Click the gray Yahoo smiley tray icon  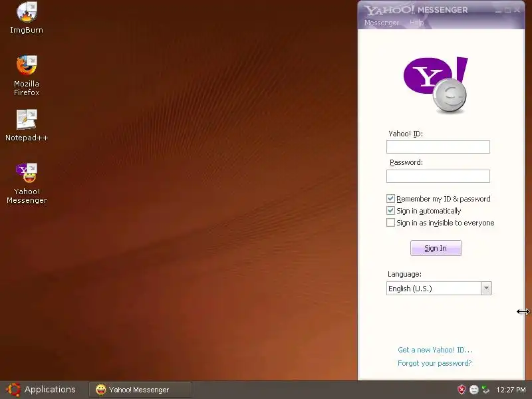pos(473,390)
